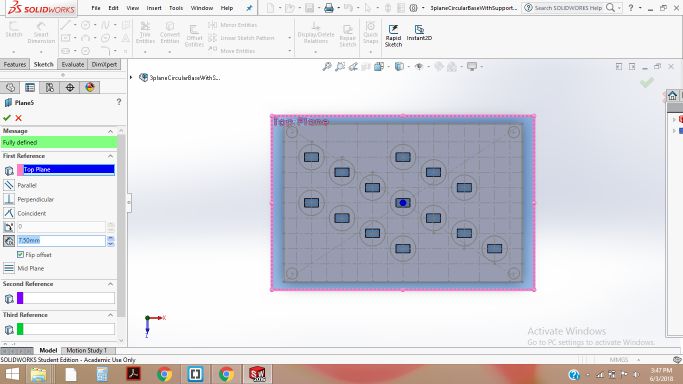Activate Instant2D tool
This screenshot has height=384, width=683.
[419, 33]
